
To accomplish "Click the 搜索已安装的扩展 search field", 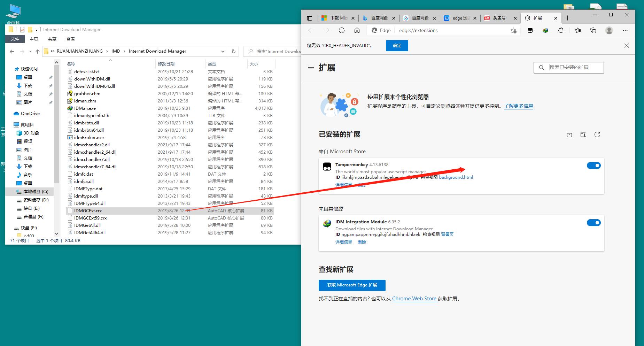I will 569,68.
